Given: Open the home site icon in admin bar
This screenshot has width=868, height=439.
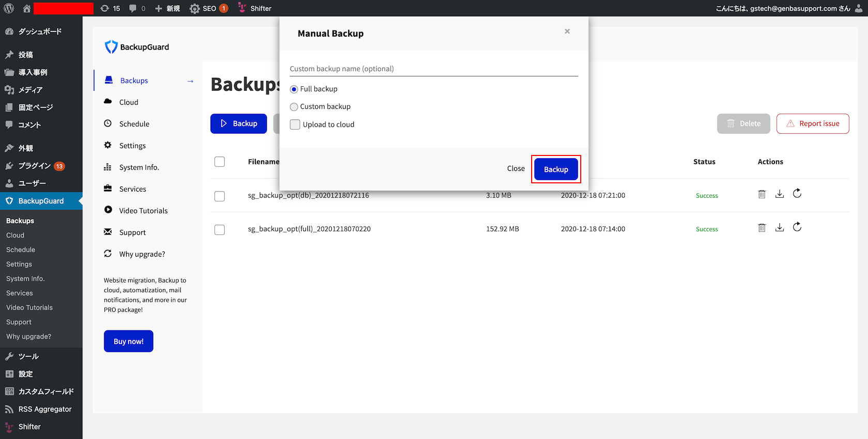Looking at the screenshot, I should (27, 8).
